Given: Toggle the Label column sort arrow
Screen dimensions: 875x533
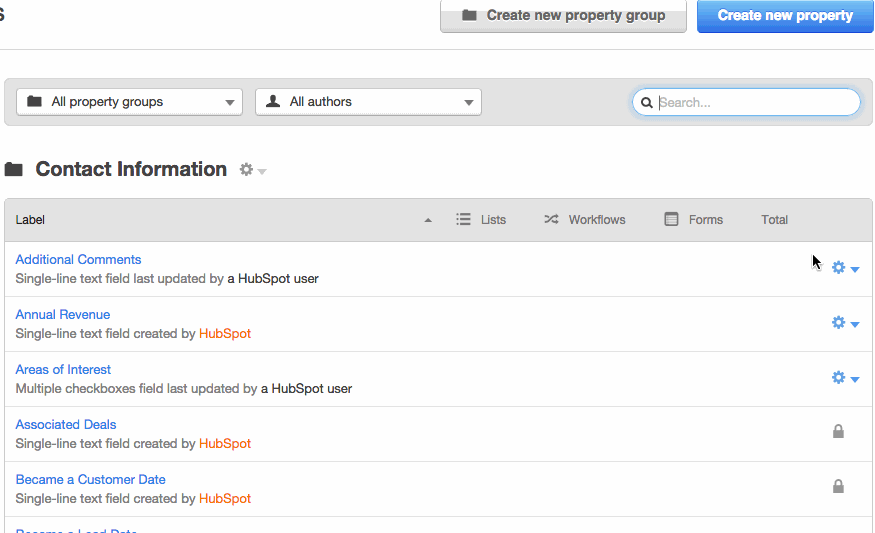Looking at the screenshot, I should coord(428,220).
